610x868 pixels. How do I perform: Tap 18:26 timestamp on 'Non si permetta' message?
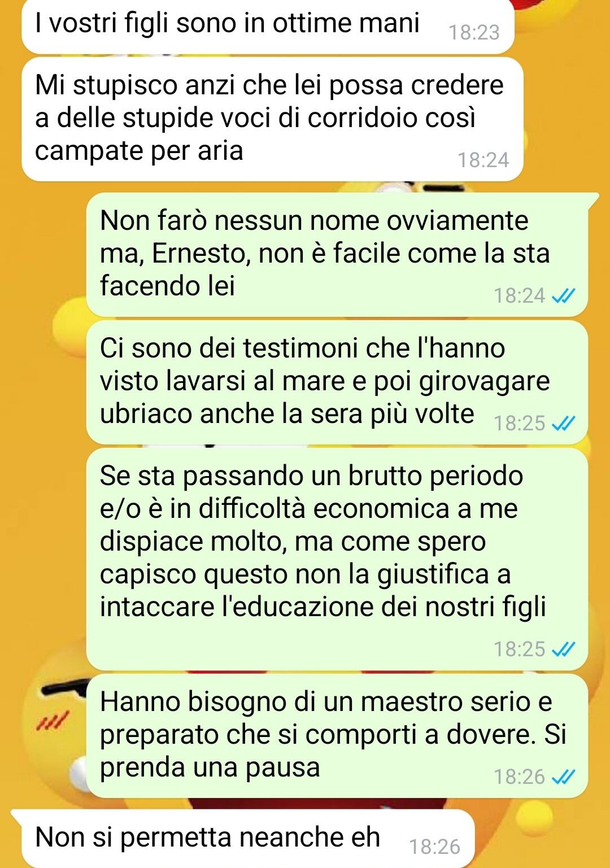click(434, 847)
